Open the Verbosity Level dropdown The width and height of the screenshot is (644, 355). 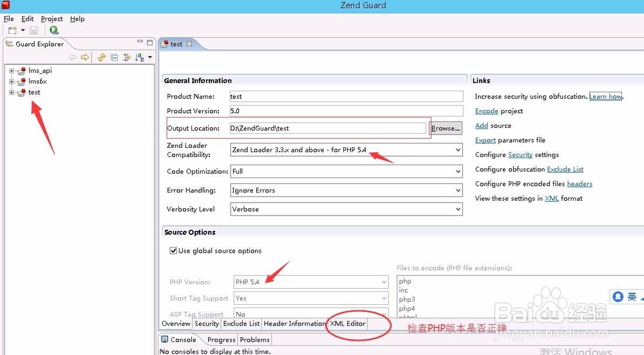pyautogui.click(x=346, y=209)
